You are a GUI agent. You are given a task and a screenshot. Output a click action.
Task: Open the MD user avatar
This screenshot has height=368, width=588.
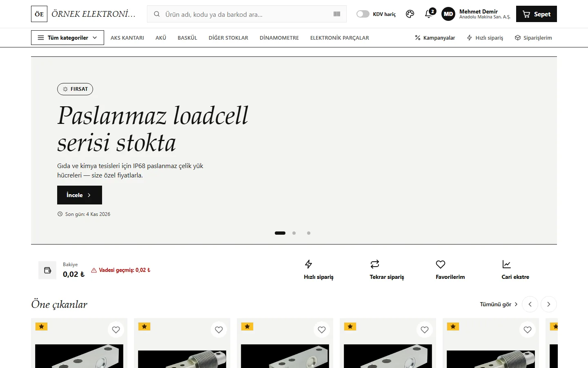click(448, 14)
